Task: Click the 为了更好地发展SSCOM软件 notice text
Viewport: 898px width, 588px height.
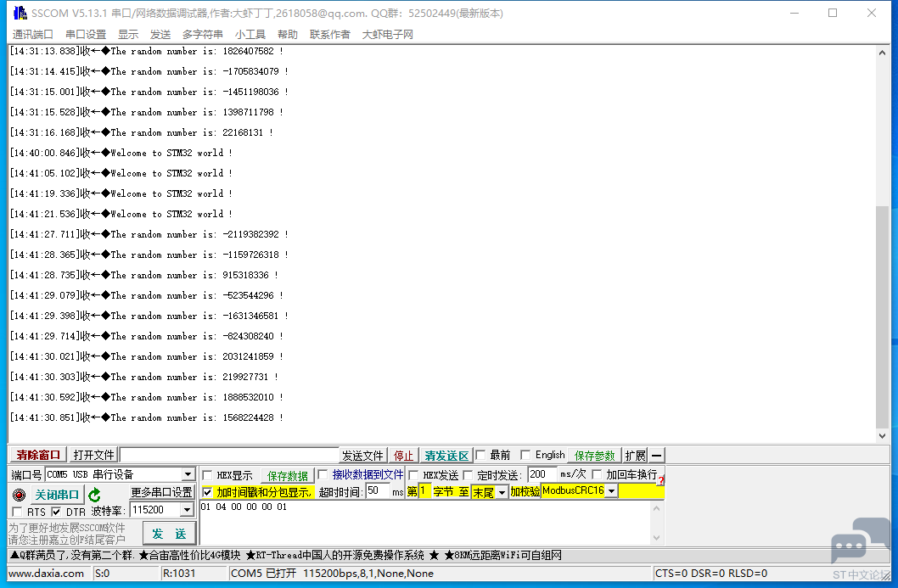Action: (67, 528)
